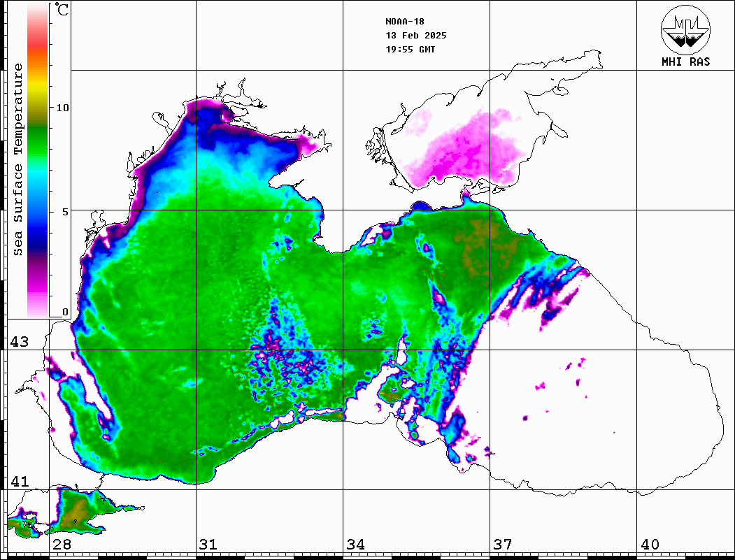Click the 19:55 GMT time stamp
Viewport: 735px width, 560px height.
pyautogui.click(x=411, y=50)
